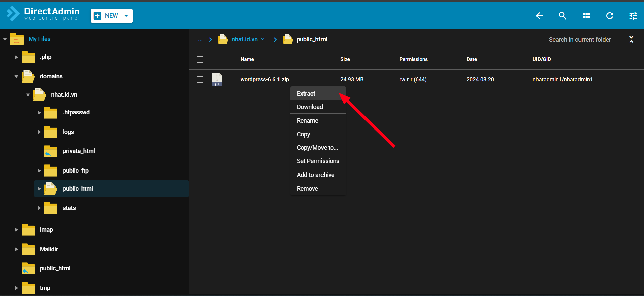Choose Copy/Move to... from context menu
The image size is (644, 296).
(x=318, y=148)
